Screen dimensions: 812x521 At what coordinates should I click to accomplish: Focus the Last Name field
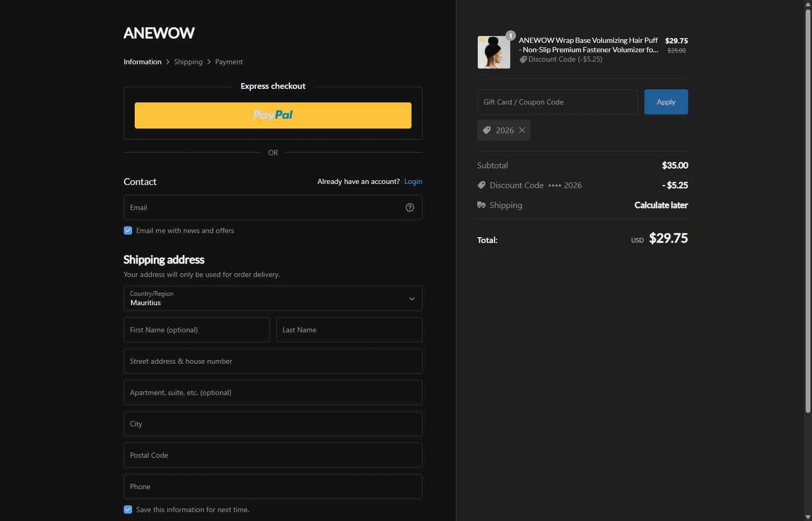pos(349,330)
